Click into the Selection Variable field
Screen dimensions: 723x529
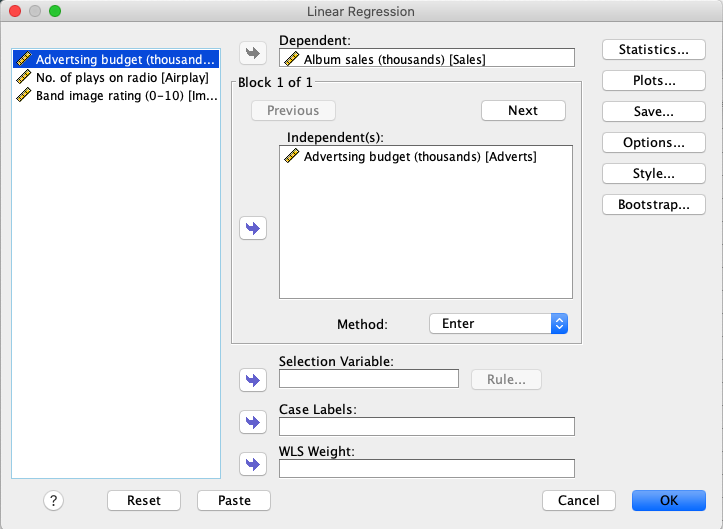click(x=369, y=379)
